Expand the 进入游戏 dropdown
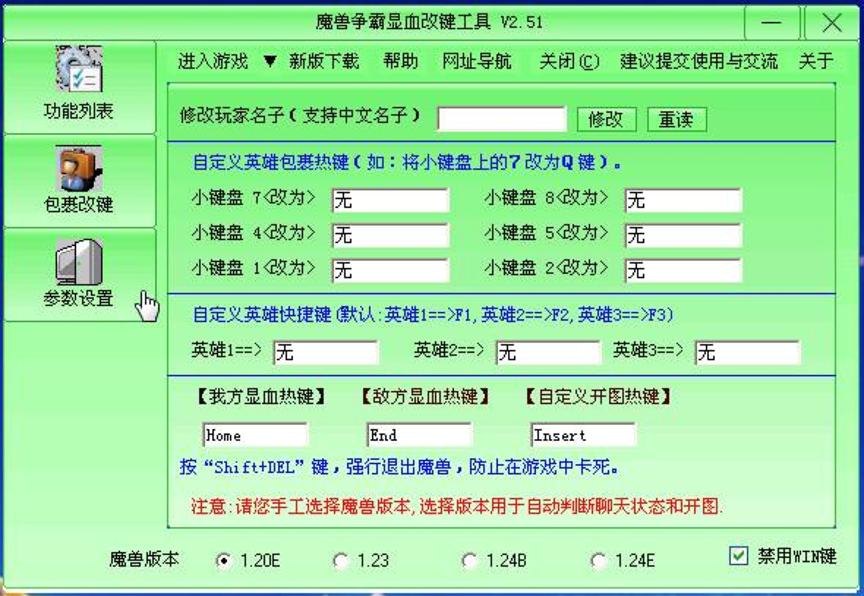This screenshot has height=596, width=864. tap(210, 61)
